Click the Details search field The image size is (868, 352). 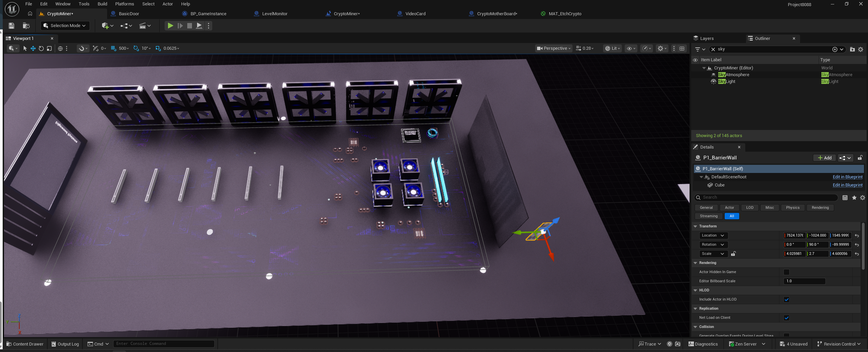tap(766, 197)
